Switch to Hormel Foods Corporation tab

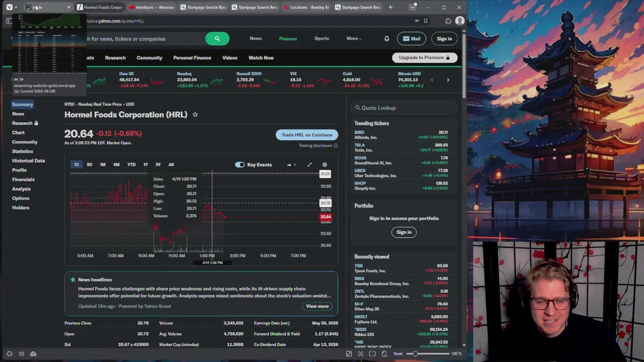pyautogui.click(x=99, y=7)
